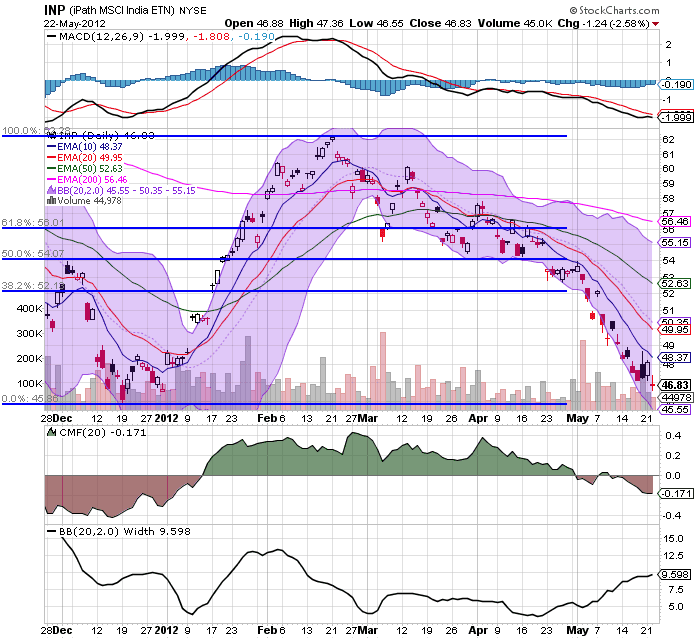Click 'Dec' on the bottom date axis
Screen dimensions: 700x639
(x=62, y=631)
